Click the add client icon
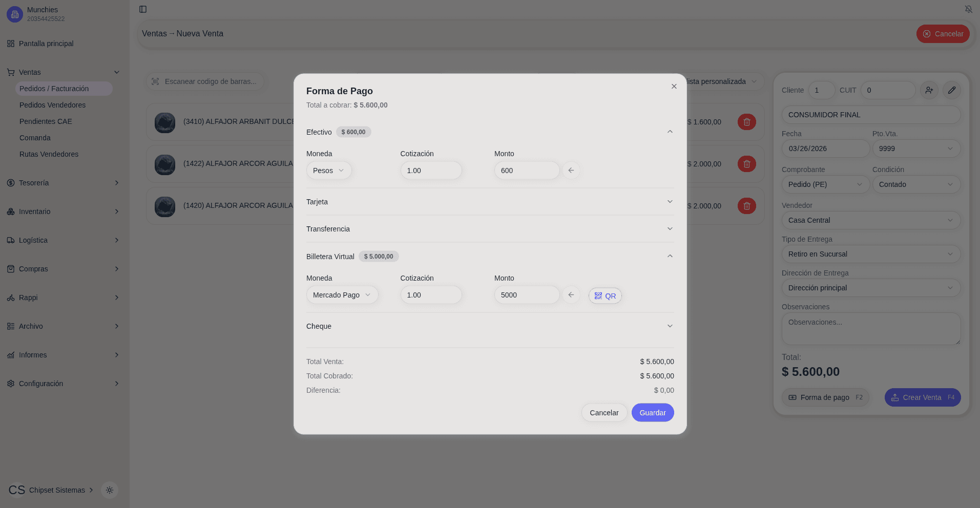980x508 pixels. click(x=929, y=90)
